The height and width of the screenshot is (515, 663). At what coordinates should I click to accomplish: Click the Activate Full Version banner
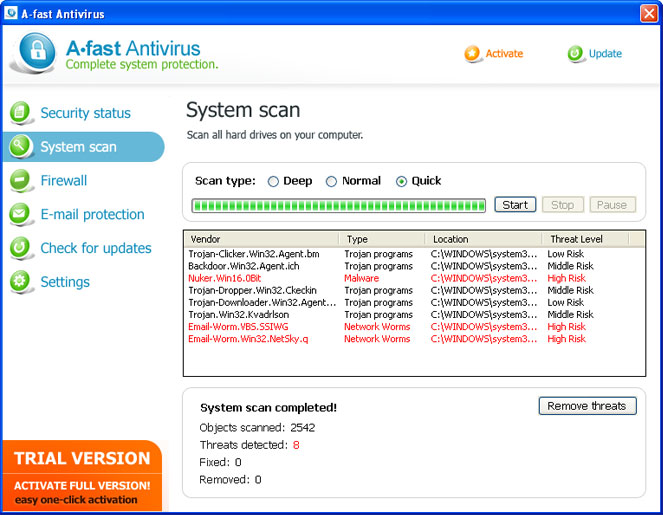pos(82,492)
